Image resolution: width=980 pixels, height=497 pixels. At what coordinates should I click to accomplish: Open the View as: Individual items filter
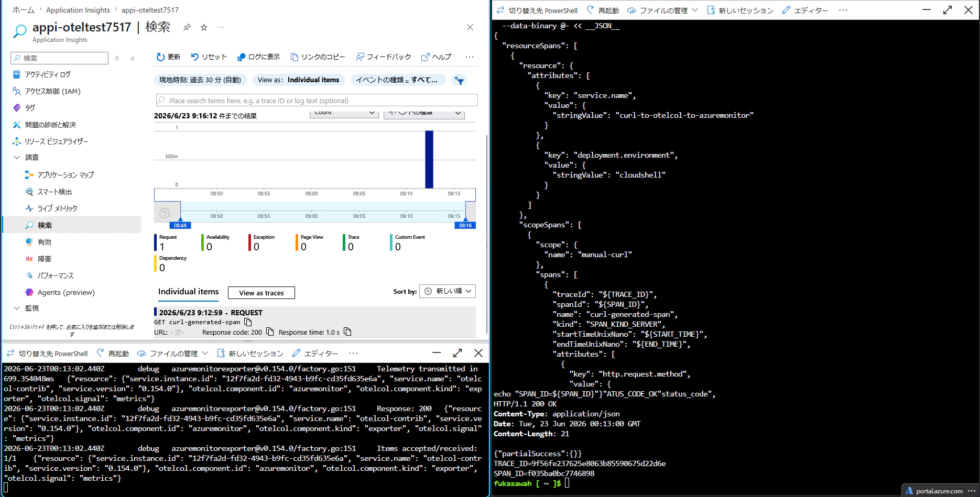[299, 80]
